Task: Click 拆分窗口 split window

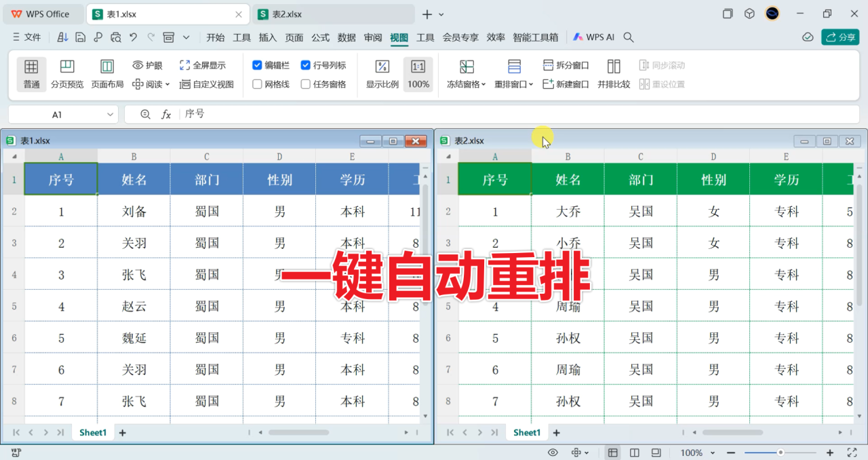Action: coord(566,65)
